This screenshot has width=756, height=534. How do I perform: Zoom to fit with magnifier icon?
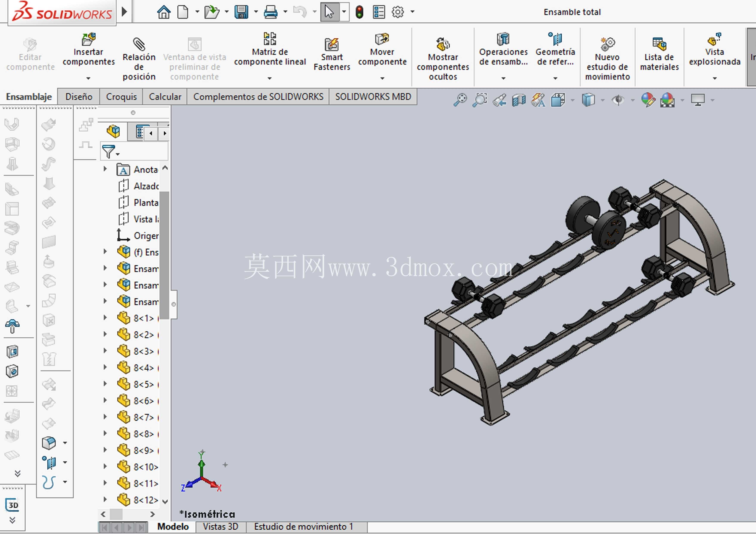click(x=460, y=100)
